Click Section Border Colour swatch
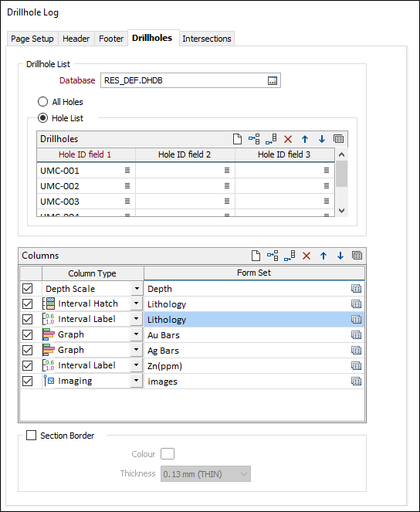The width and height of the screenshot is (420, 512). pos(168,454)
